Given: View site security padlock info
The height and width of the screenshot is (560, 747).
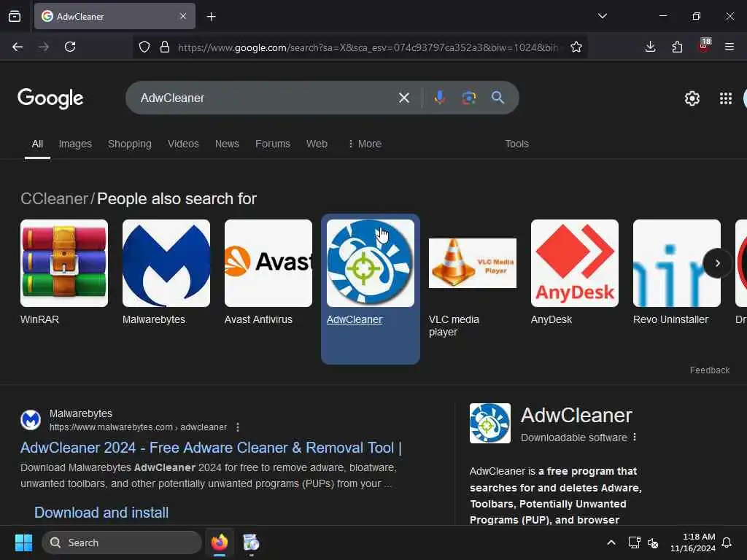Looking at the screenshot, I should tap(165, 47).
